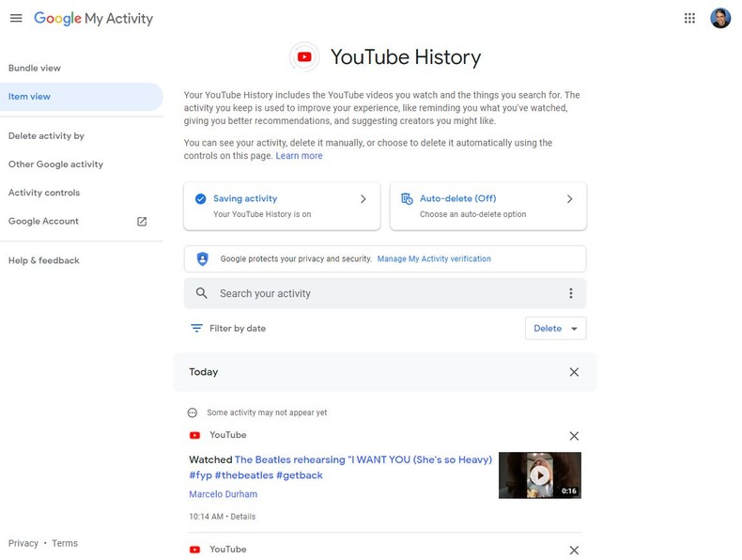Click the privacy shield icon
742x560 pixels.
click(x=203, y=259)
